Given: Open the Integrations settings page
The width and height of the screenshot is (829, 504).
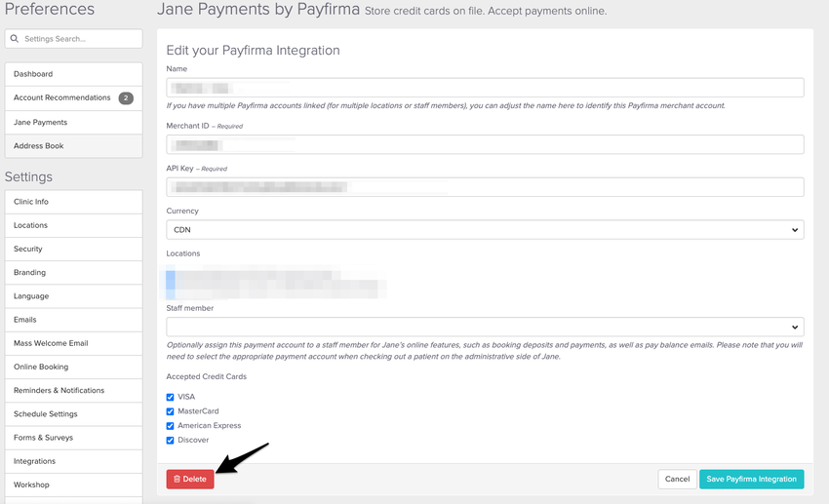Looking at the screenshot, I should click(x=73, y=461).
